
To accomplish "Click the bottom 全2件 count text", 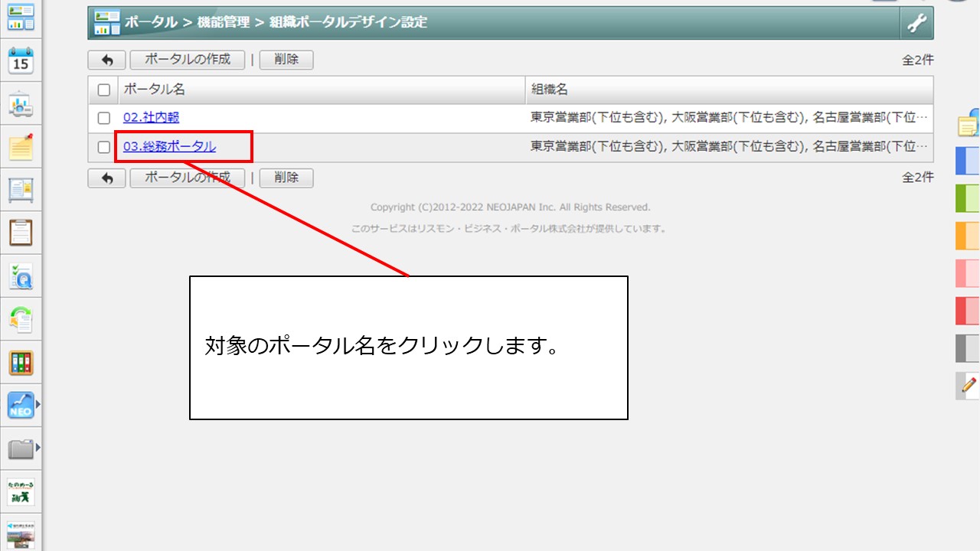I will pyautogui.click(x=917, y=178).
